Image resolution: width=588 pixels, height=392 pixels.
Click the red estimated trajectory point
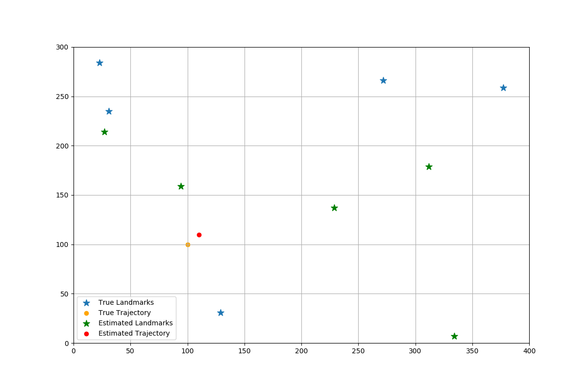coord(199,235)
